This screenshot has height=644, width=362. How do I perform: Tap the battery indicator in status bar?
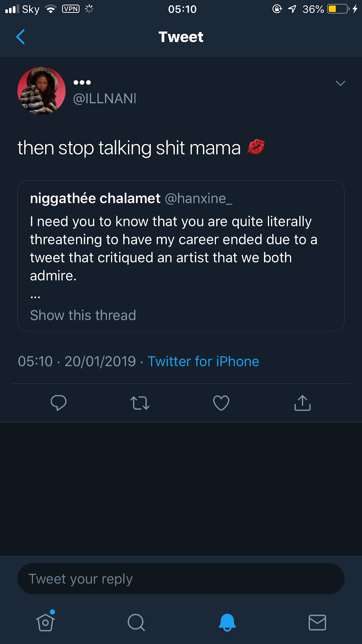coord(338,9)
